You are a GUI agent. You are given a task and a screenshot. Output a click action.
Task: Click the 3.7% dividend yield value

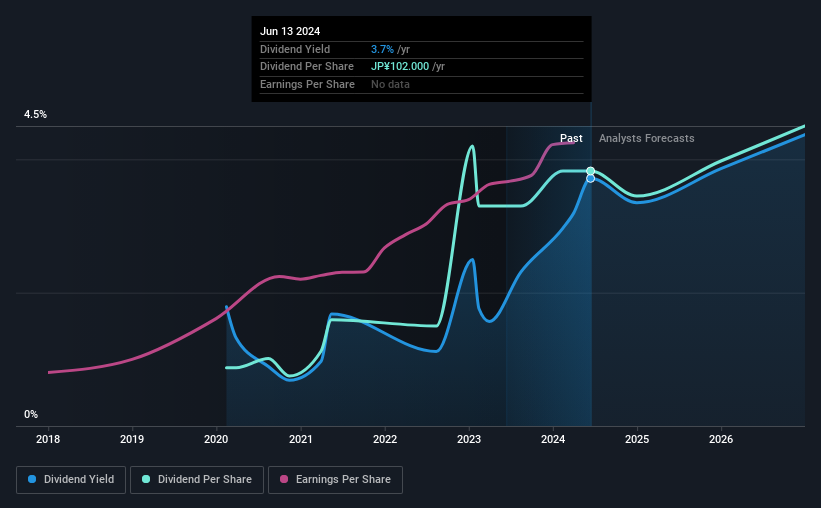click(382, 49)
